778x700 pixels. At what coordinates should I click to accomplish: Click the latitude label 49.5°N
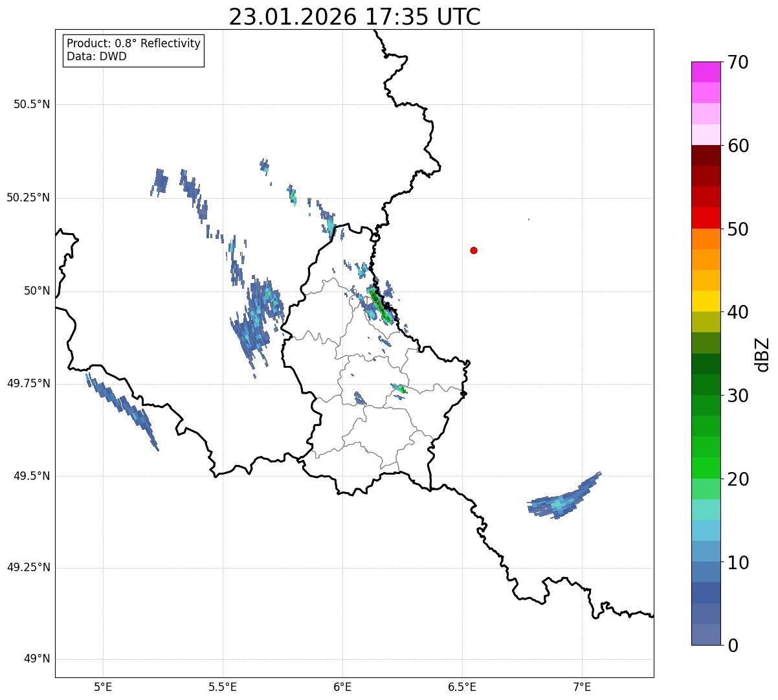[x=32, y=476]
